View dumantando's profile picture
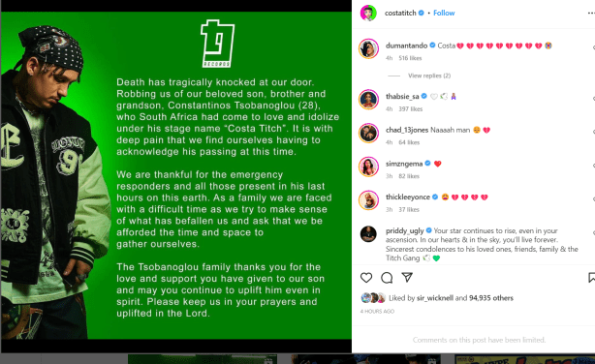The image size is (595, 364). pyautogui.click(x=368, y=48)
